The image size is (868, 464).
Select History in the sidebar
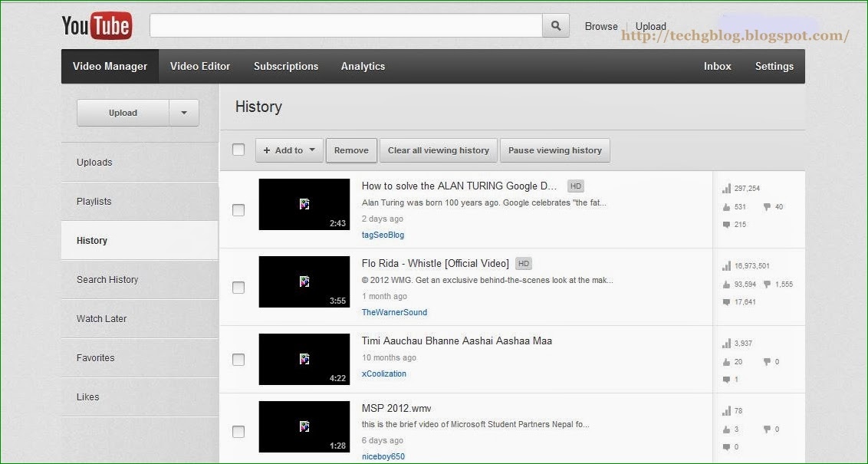(140, 241)
